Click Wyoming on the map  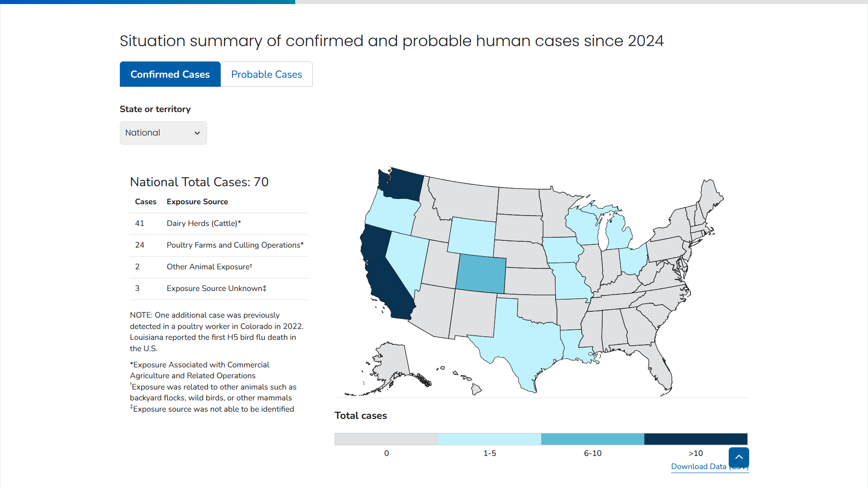point(472,237)
